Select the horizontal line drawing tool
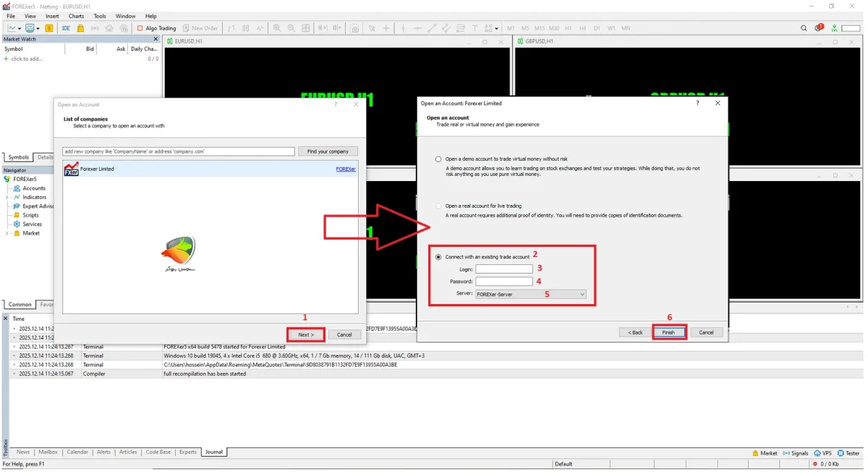The width and height of the screenshot is (868, 475). point(418,28)
